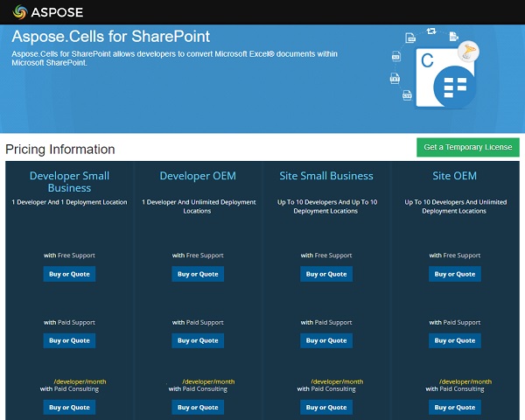This screenshot has width=525, height=420.
Task: Buy Site Small Business with Paid Support
Action: 326,340
